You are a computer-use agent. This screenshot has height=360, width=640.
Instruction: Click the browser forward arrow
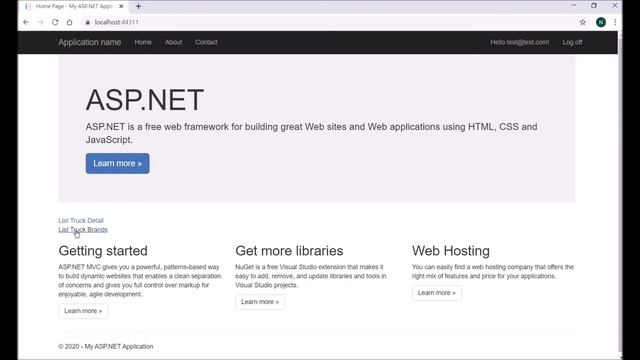click(40, 22)
